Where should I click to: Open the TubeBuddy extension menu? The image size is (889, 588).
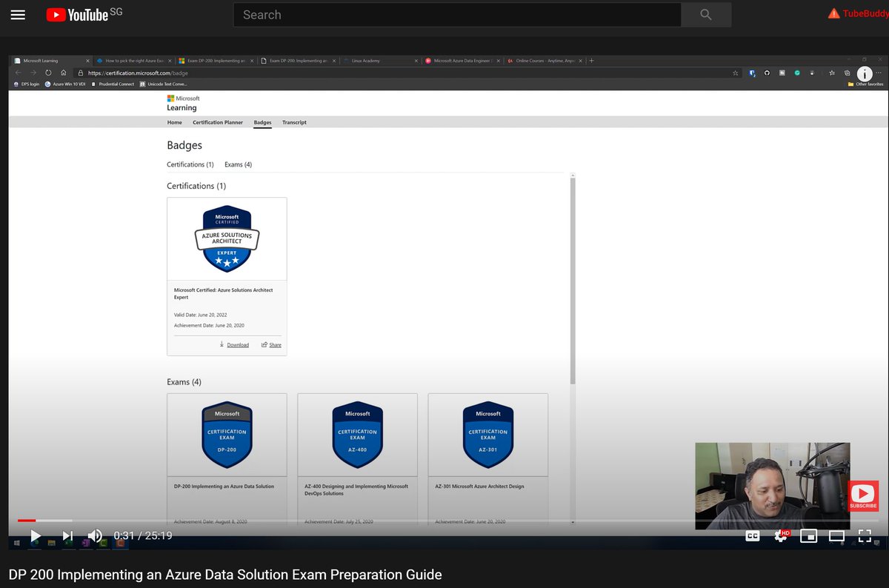[858, 13]
